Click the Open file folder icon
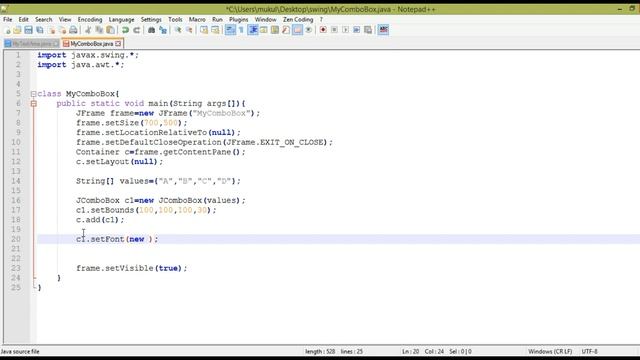The width and height of the screenshot is (640, 360). [17, 30]
